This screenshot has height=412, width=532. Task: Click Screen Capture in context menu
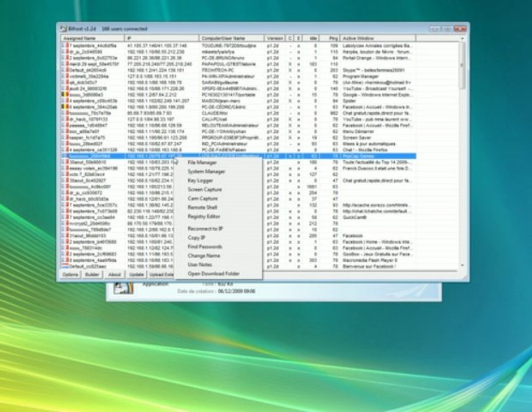205,189
